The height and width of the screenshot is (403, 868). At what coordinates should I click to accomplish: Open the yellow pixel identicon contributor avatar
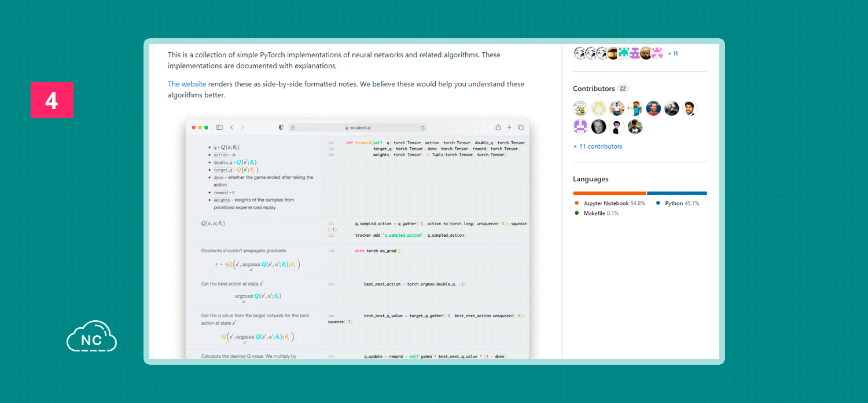coord(599,108)
